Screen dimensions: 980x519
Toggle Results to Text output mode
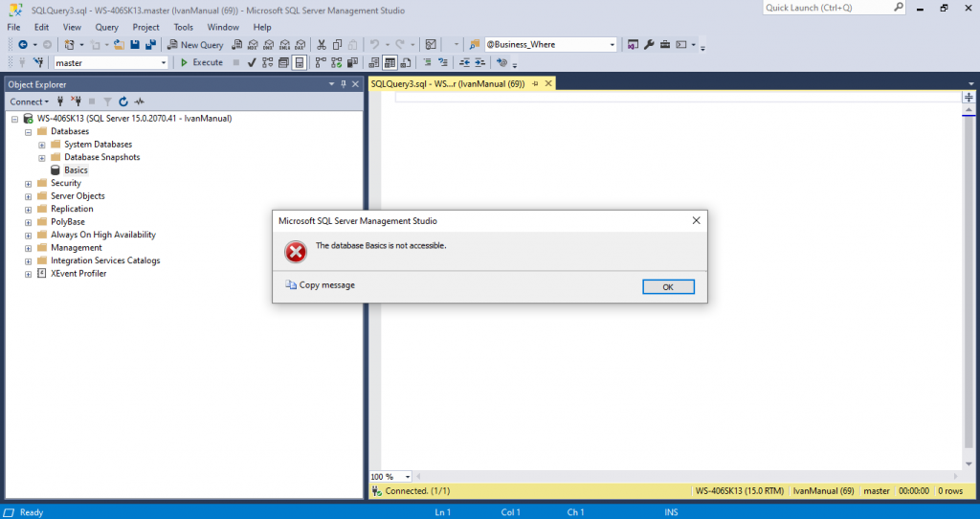point(374,62)
